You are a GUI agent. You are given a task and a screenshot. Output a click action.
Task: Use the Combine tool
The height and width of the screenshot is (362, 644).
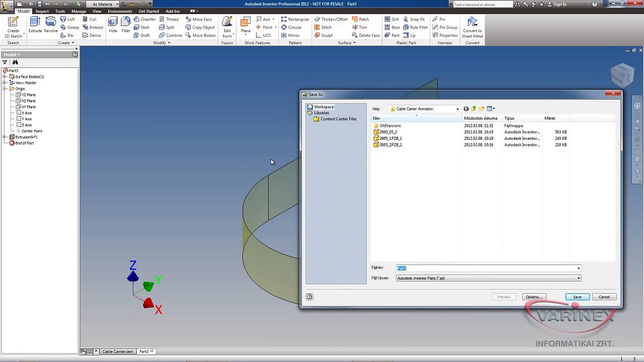(171, 35)
